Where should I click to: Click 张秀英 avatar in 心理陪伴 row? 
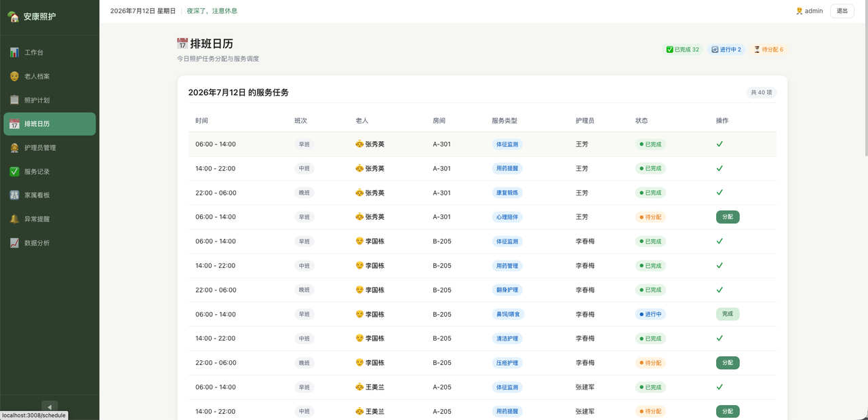[x=359, y=217]
